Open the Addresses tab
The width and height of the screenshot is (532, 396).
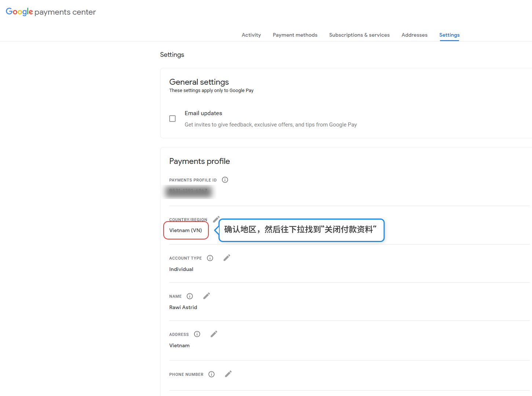pos(414,35)
